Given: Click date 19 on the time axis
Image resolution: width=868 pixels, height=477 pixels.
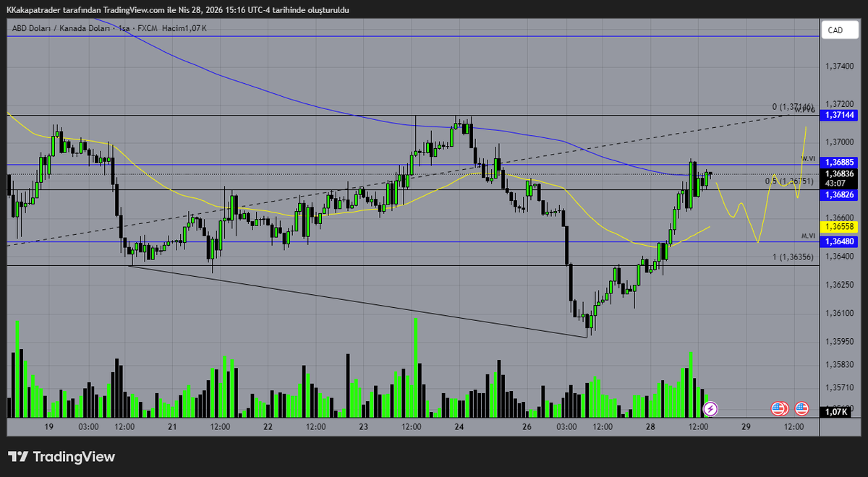Looking at the screenshot, I should pos(48,427).
